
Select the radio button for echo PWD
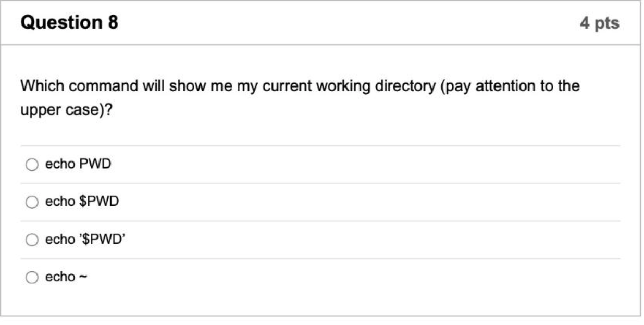click(32, 165)
